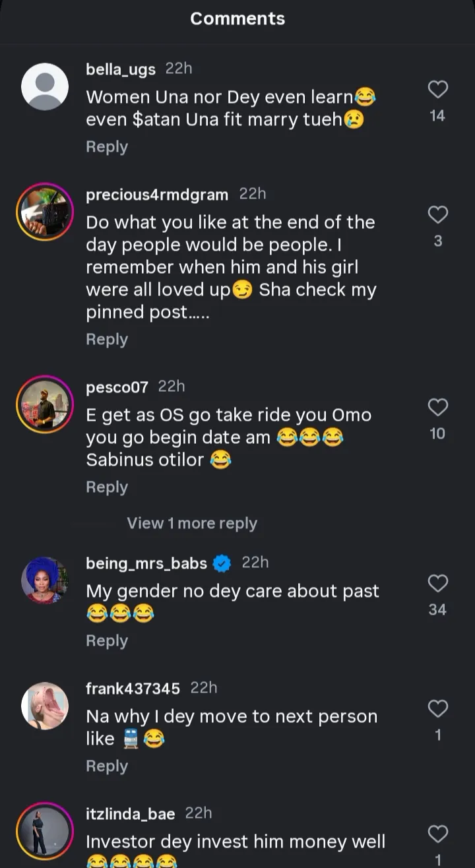
Task: Heart being_mrs_babs's comment
Action: click(437, 583)
